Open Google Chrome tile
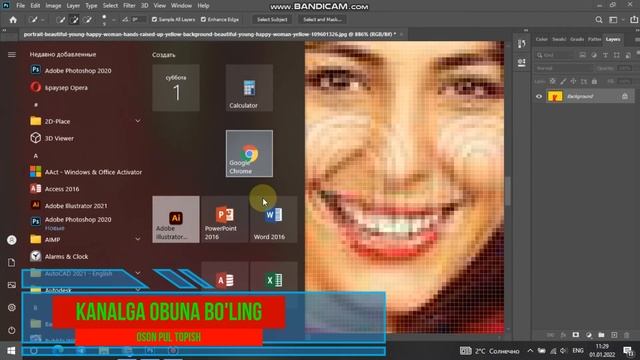 pyautogui.click(x=249, y=153)
